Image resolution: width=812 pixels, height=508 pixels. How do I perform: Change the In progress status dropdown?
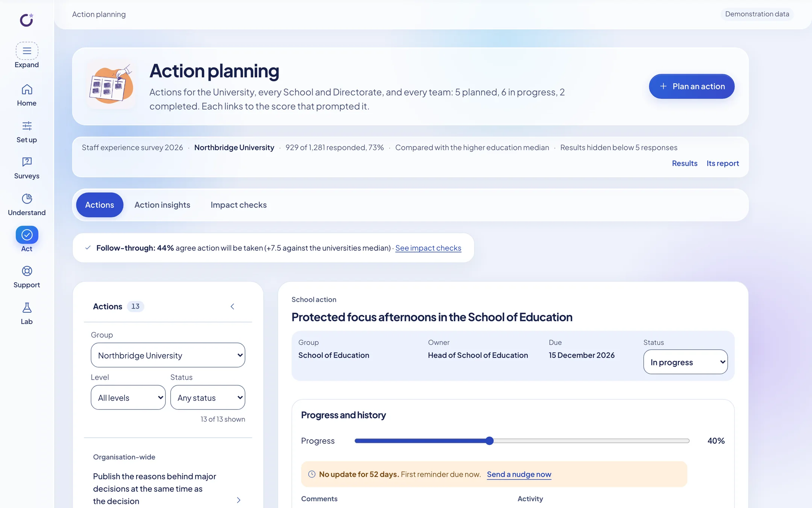[x=686, y=362]
